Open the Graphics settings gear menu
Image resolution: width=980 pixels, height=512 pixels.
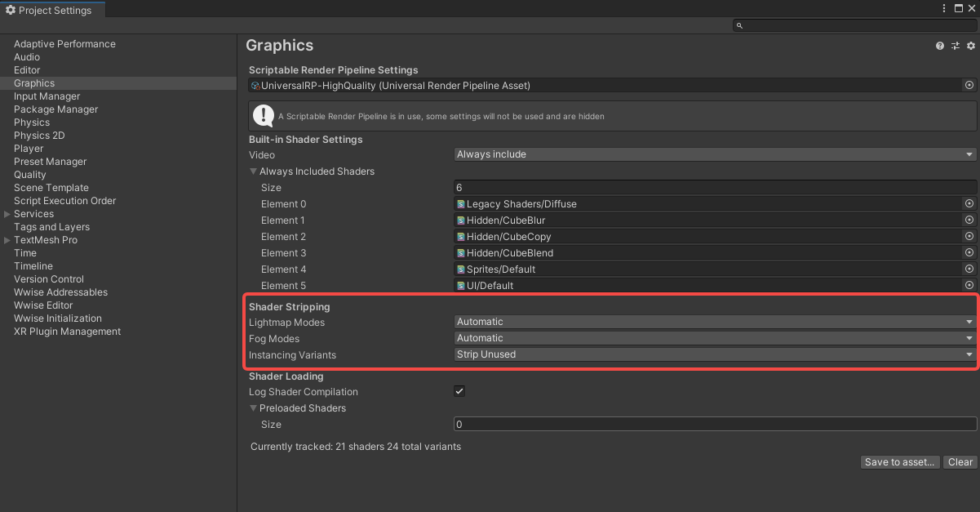coord(969,45)
